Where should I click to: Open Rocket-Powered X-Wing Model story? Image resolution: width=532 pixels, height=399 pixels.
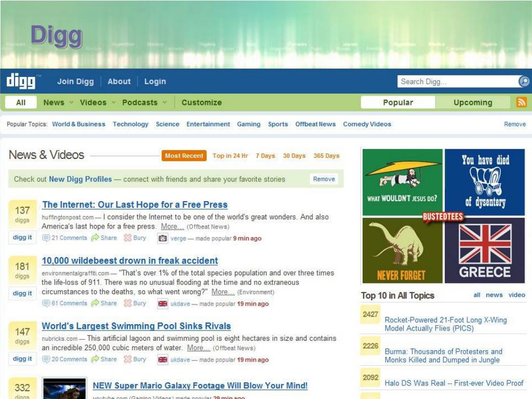(x=445, y=324)
